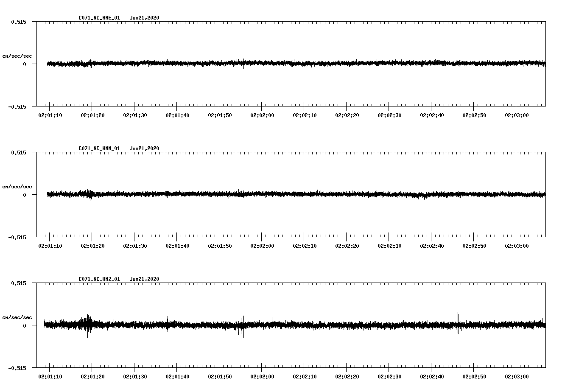Click 02:02:30 time label under HNZ plot

point(389,377)
